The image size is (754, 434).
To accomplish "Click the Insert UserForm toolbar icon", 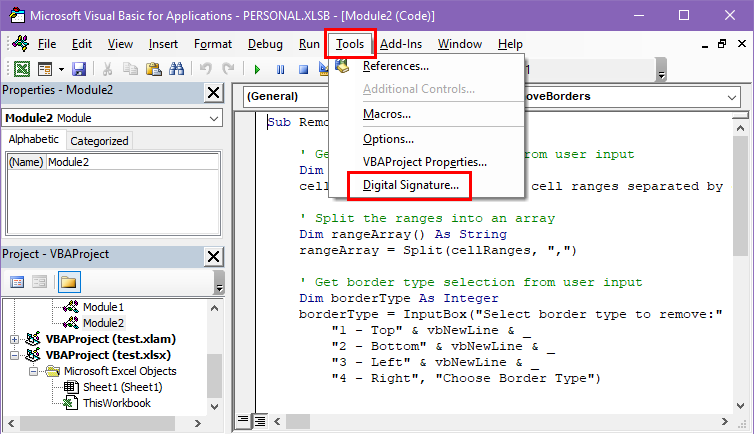I will tap(45, 69).
